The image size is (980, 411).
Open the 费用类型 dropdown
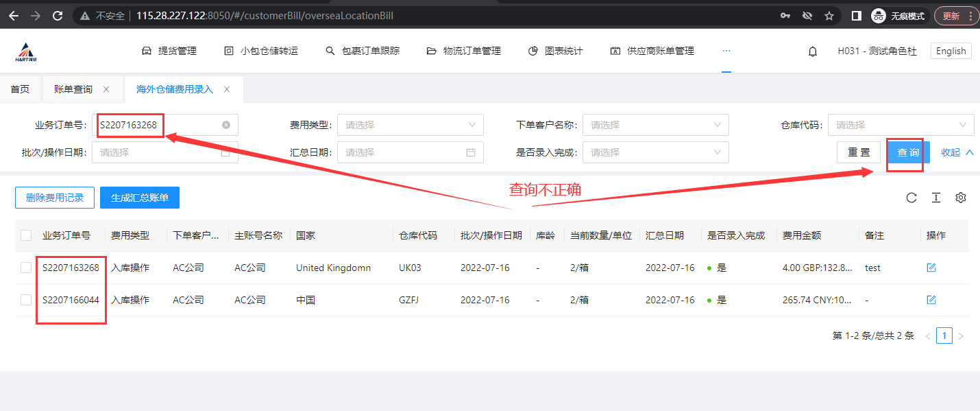pos(410,125)
